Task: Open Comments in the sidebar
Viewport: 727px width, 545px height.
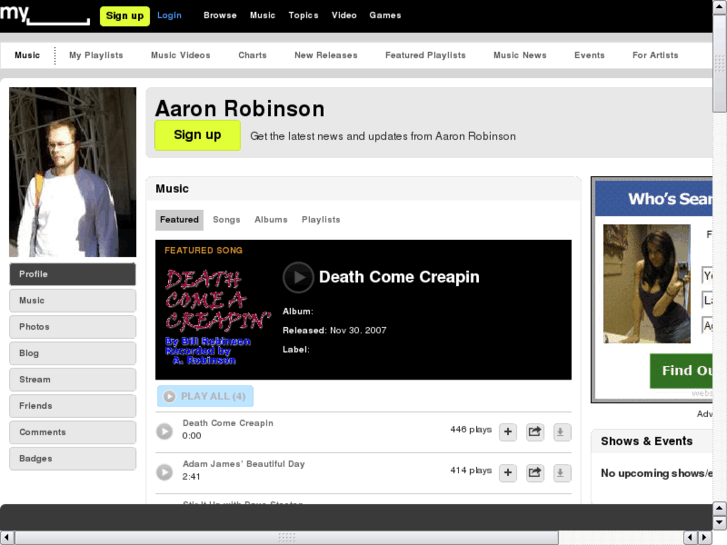Action: pyautogui.click(x=72, y=432)
